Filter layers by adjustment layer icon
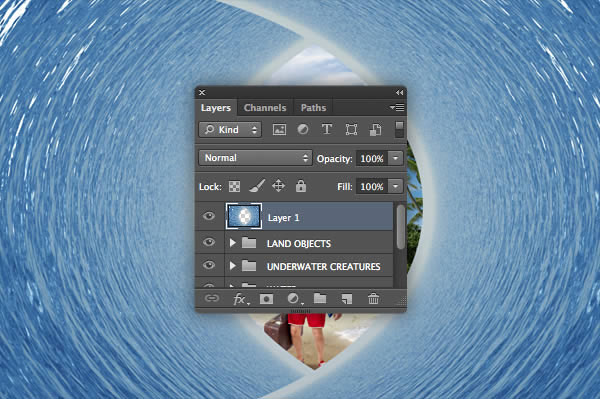 (x=303, y=129)
